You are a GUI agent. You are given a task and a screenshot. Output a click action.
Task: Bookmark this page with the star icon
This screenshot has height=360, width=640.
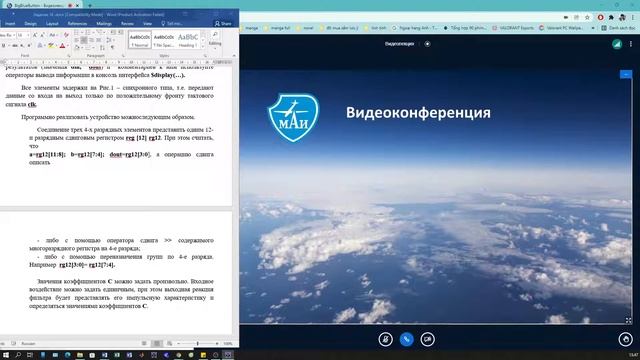click(x=587, y=17)
